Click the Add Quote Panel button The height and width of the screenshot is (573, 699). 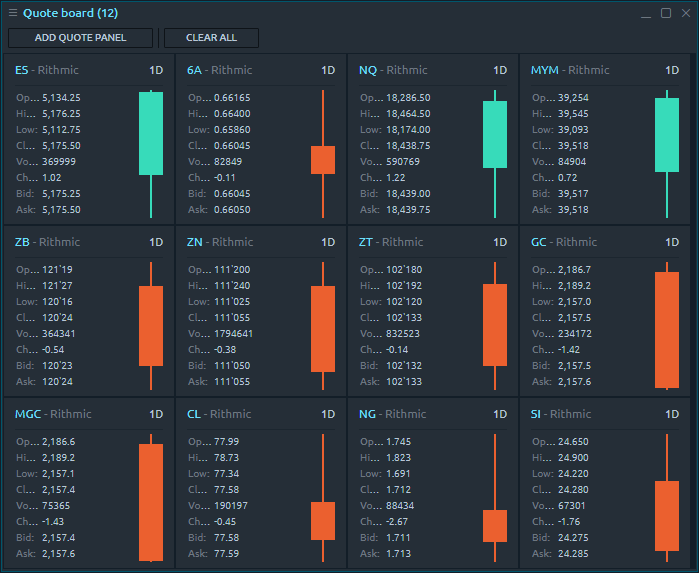pos(81,38)
